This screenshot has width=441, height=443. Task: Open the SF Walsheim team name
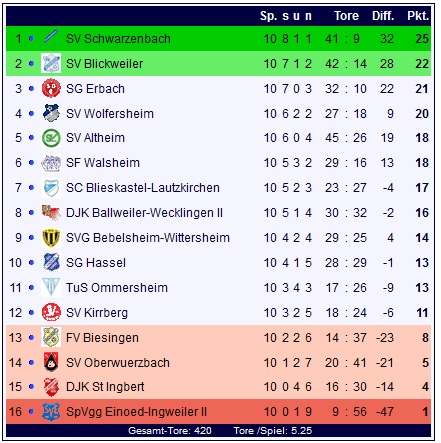coord(103,163)
